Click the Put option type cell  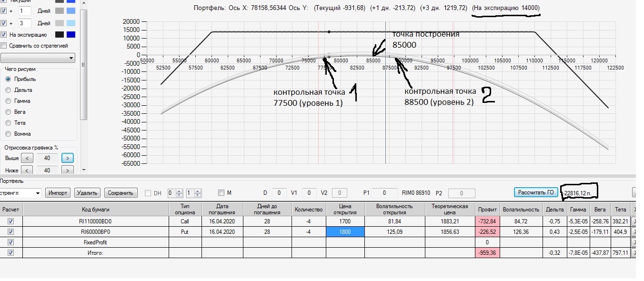[185, 232]
